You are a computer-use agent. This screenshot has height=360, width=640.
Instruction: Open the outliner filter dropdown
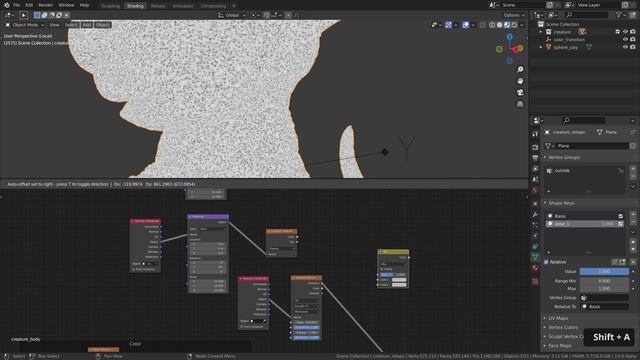tap(621, 15)
